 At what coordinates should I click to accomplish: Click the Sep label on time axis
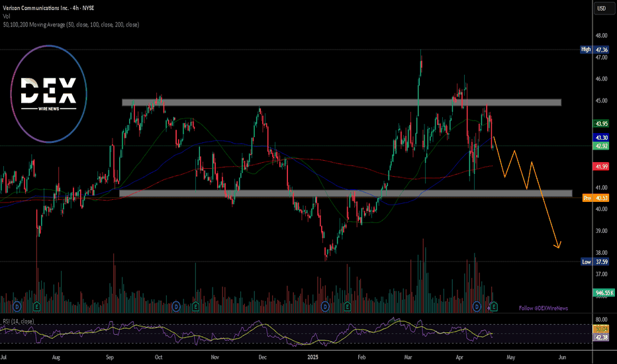(x=110, y=357)
